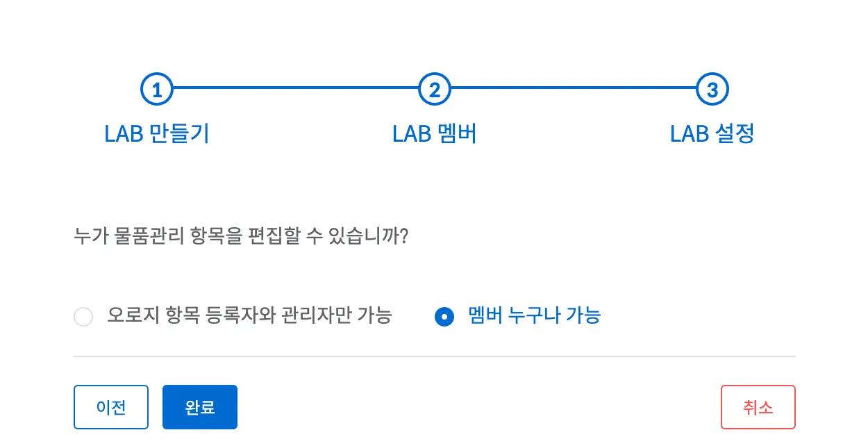Cancel with the 취소 button
This screenshot has height=446, width=868.
(758, 407)
